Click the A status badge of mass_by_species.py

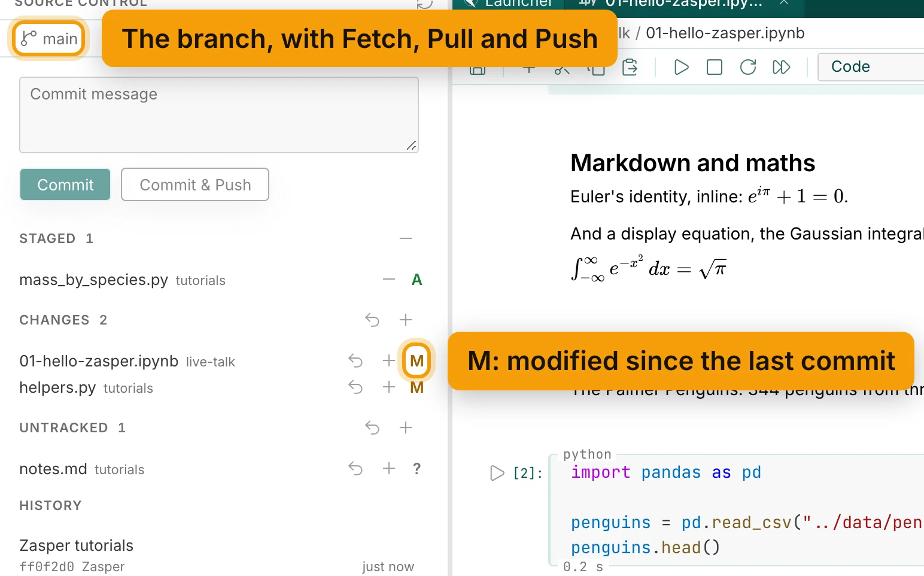pyautogui.click(x=417, y=280)
